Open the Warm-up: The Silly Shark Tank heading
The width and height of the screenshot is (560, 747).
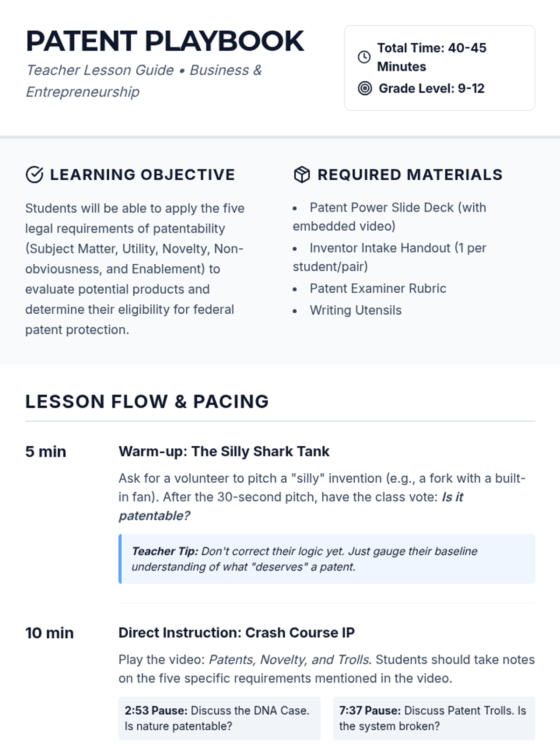224,451
